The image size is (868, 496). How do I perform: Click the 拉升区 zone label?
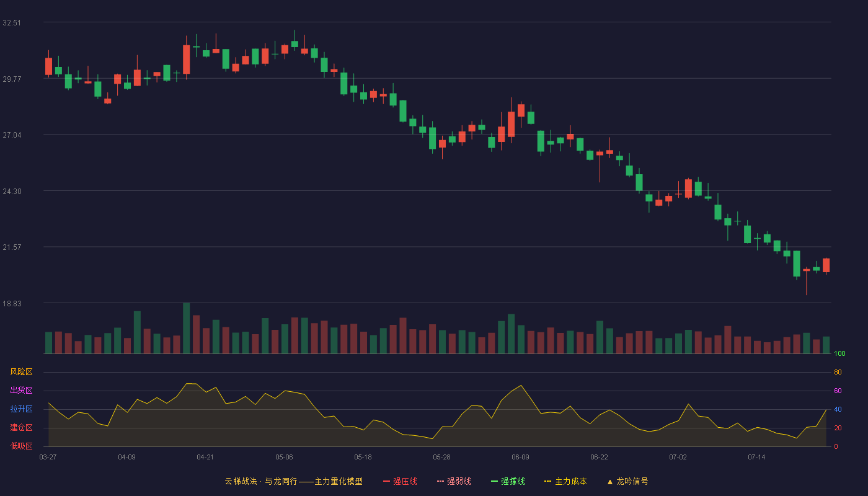coord(21,409)
